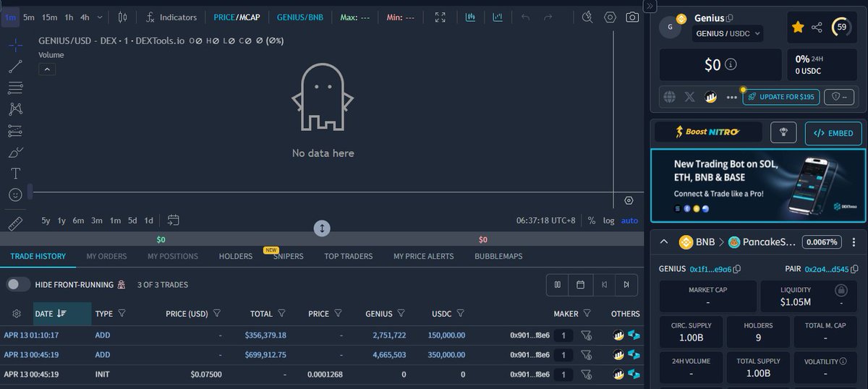Jump to last trades page
The width and height of the screenshot is (868, 389).
(626, 285)
